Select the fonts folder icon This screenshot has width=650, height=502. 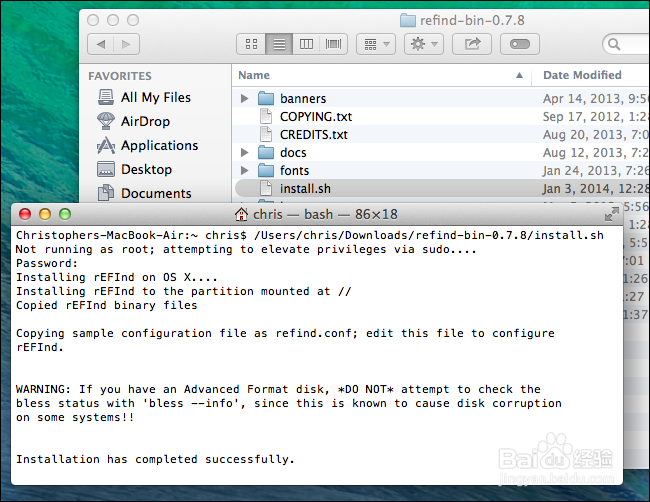266,170
